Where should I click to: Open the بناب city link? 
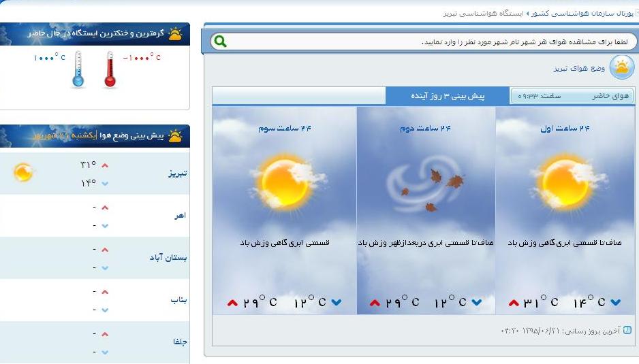[x=179, y=300]
